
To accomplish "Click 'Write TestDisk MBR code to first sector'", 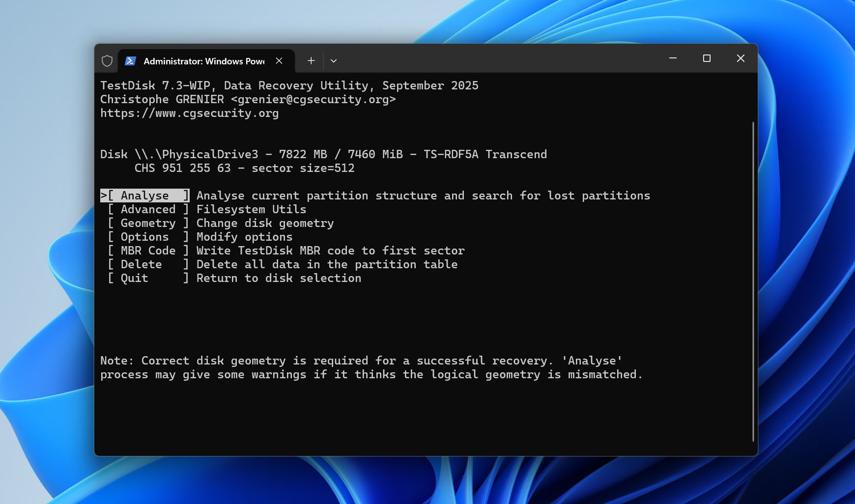I will 330,251.
